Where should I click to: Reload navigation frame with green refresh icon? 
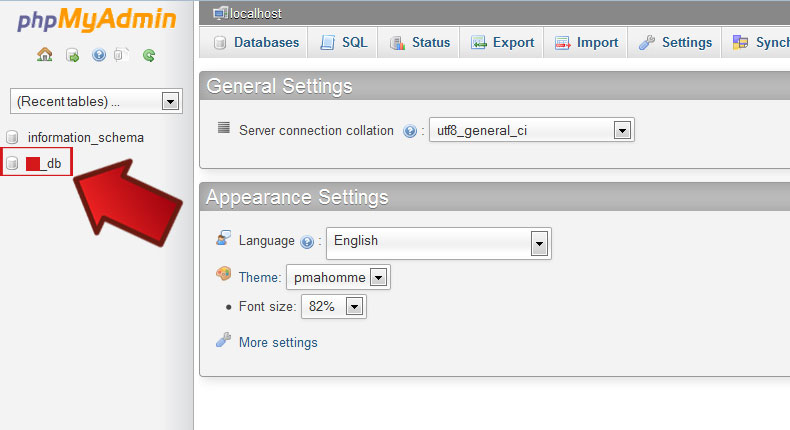(x=149, y=55)
